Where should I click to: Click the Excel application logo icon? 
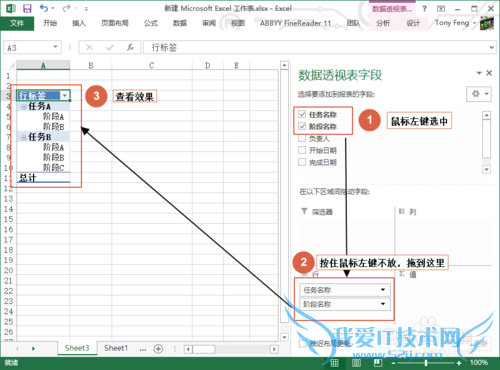[11, 8]
